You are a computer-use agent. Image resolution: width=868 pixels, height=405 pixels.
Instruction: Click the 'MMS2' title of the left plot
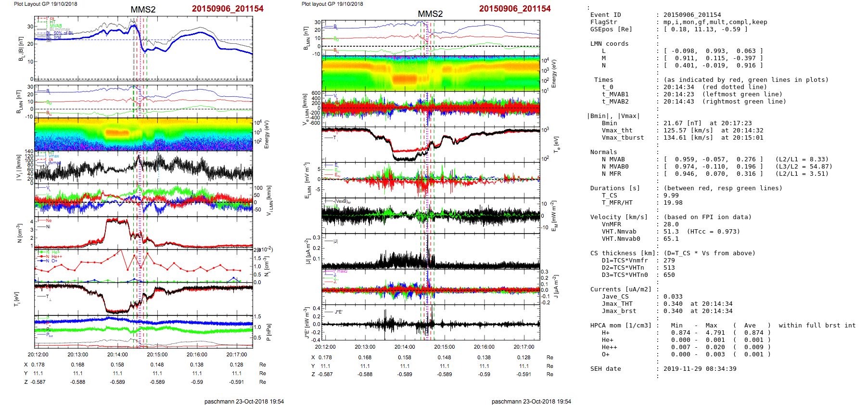(143, 10)
